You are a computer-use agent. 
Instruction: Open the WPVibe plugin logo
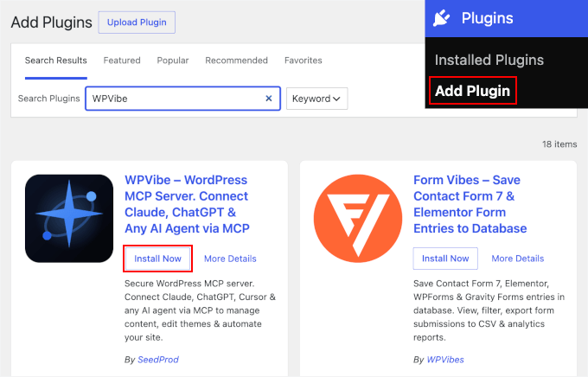69,218
